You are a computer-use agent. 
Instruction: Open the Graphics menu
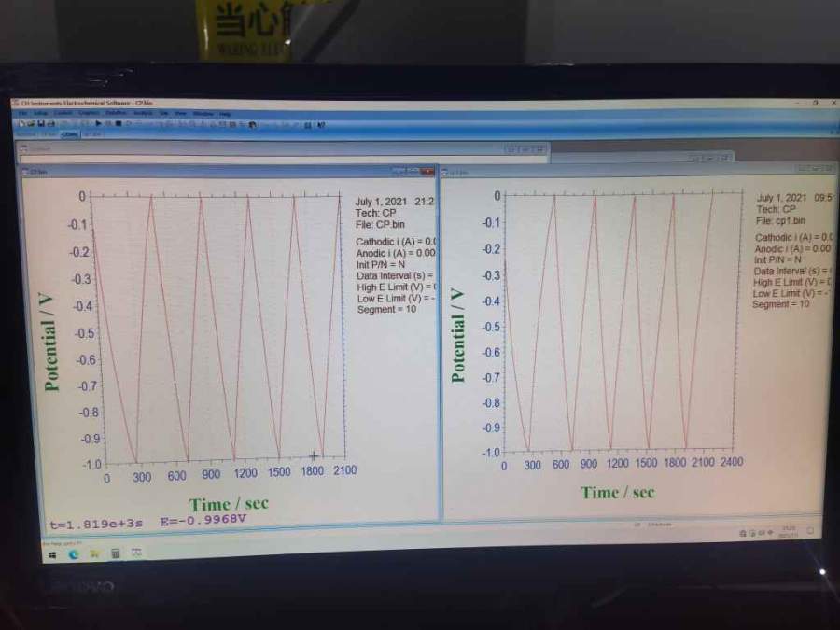coord(89,114)
